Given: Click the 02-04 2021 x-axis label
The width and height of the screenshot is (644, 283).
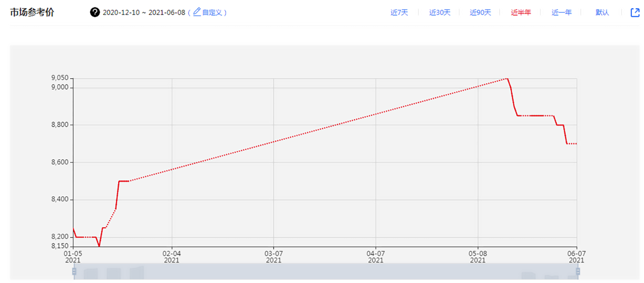Looking at the screenshot, I should click(172, 256).
